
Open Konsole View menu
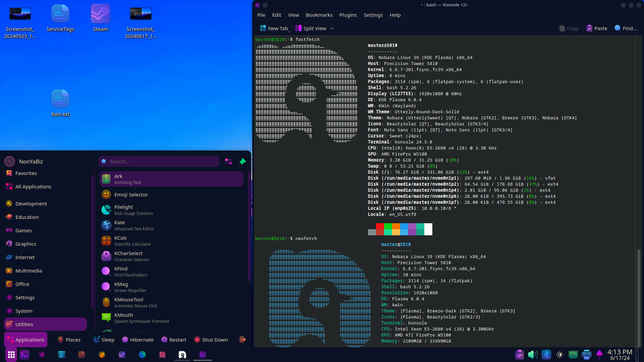[x=293, y=15]
